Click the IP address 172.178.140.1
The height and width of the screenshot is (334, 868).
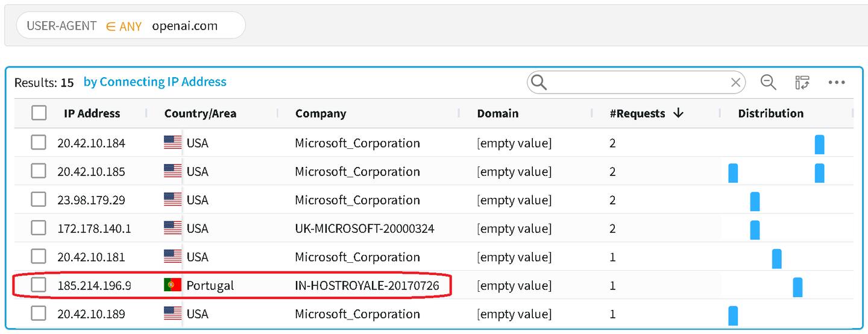click(x=95, y=228)
